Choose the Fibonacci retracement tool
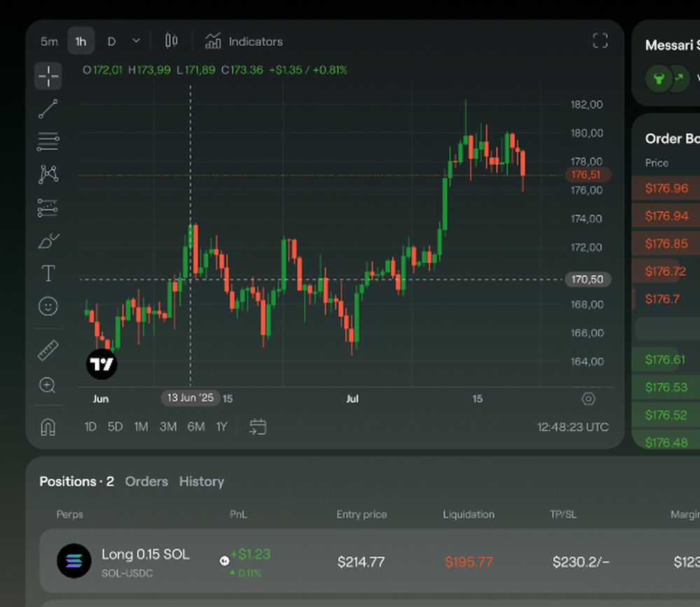The width and height of the screenshot is (700, 607). coord(48,142)
